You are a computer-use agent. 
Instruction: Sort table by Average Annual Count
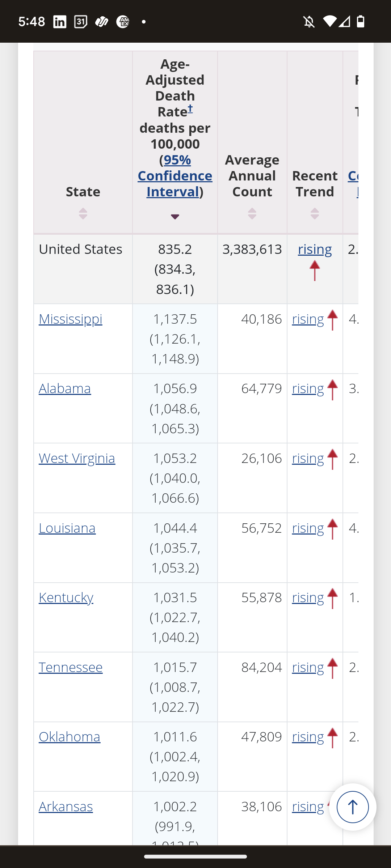(x=252, y=213)
